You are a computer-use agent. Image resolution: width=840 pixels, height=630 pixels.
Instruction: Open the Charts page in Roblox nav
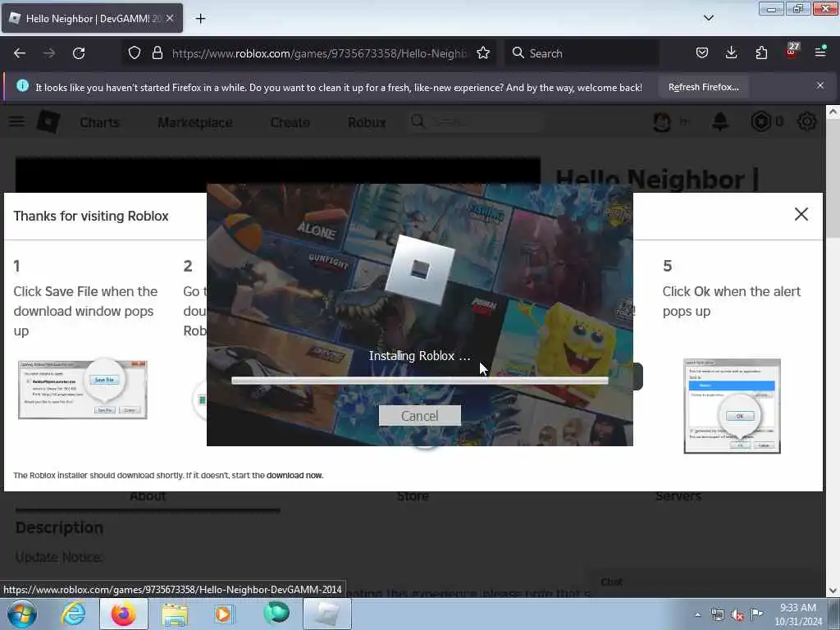pyautogui.click(x=99, y=123)
